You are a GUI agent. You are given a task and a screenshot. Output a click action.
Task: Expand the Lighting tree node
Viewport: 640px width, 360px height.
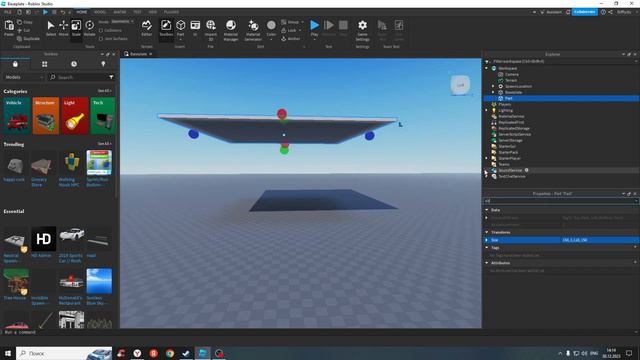[487, 110]
